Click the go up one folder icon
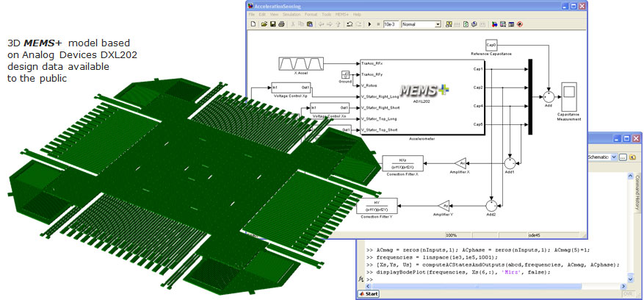This screenshot has height=300, width=644. pyautogui.click(x=633, y=157)
